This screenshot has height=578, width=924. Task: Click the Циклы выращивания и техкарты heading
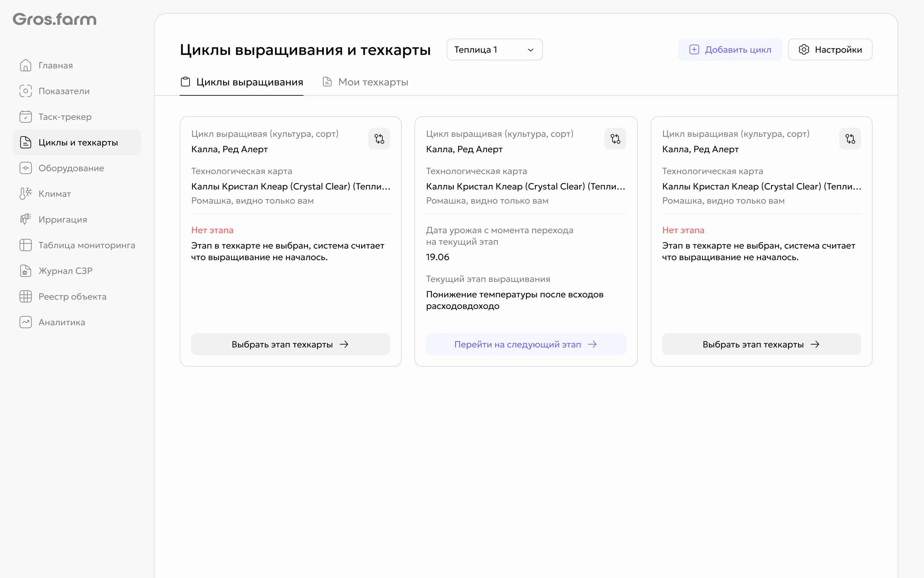click(x=305, y=50)
